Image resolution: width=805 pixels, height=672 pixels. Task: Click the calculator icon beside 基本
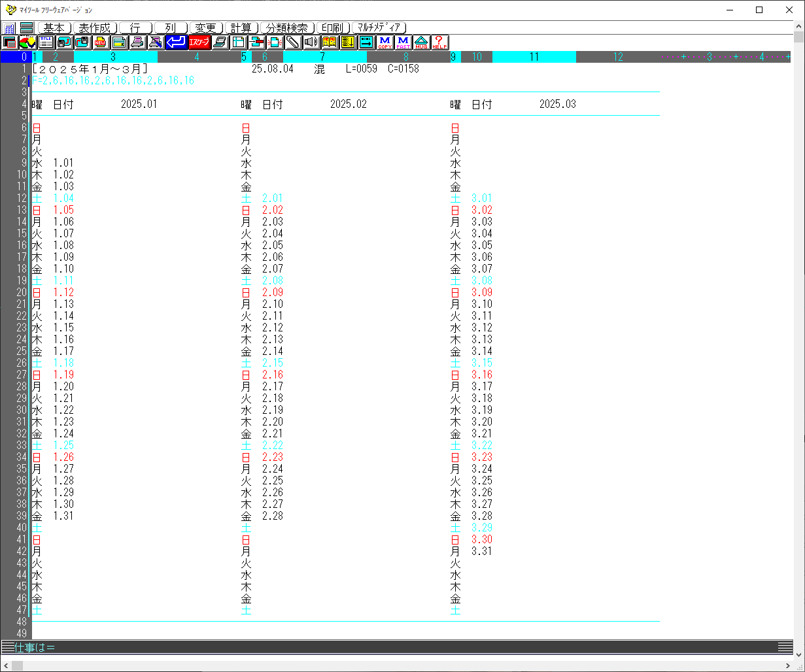(9, 28)
